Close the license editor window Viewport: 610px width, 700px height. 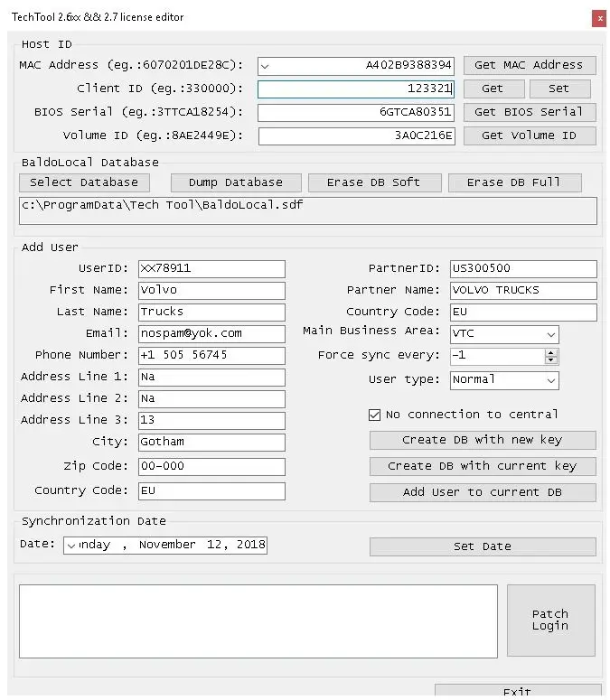pos(599,19)
